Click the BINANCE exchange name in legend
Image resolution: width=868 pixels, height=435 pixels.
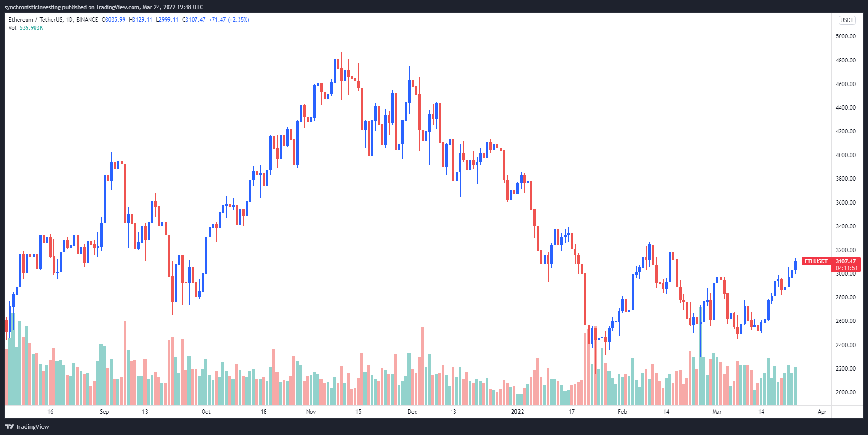click(87, 20)
